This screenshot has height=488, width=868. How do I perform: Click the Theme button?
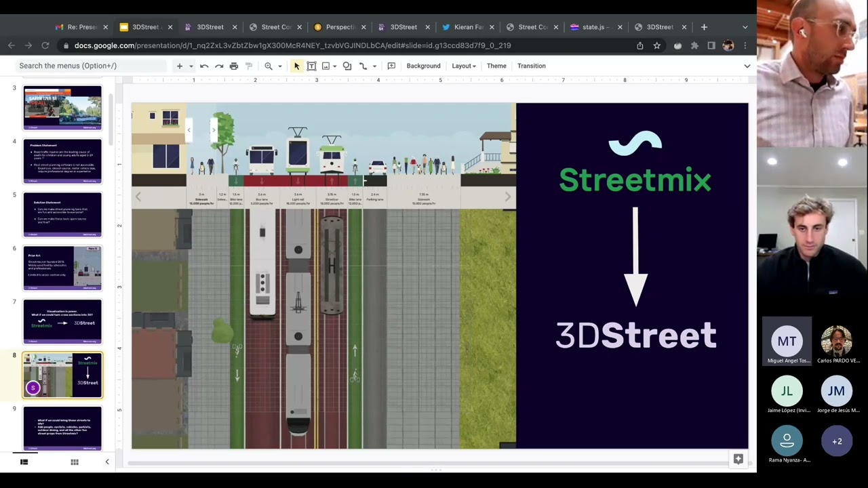tap(496, 66)
